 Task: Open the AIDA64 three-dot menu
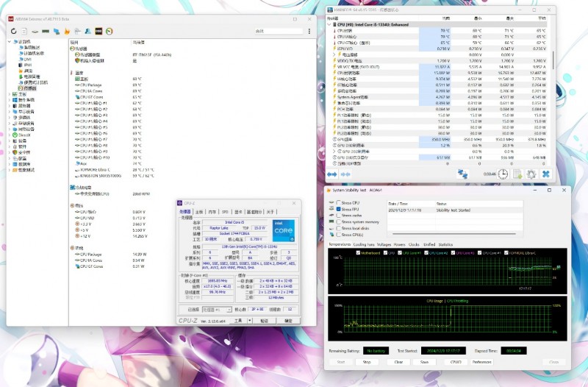coord(309,31)
